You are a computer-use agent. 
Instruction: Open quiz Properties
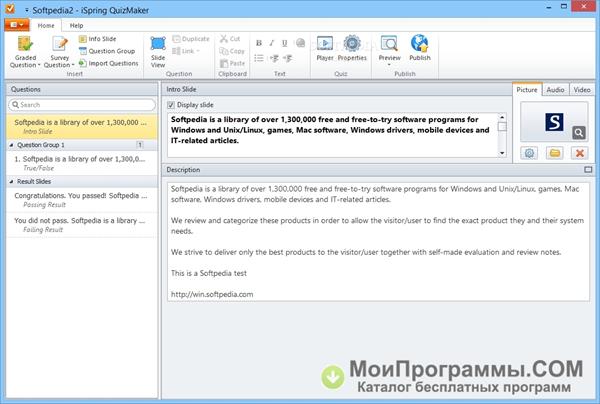352,48
